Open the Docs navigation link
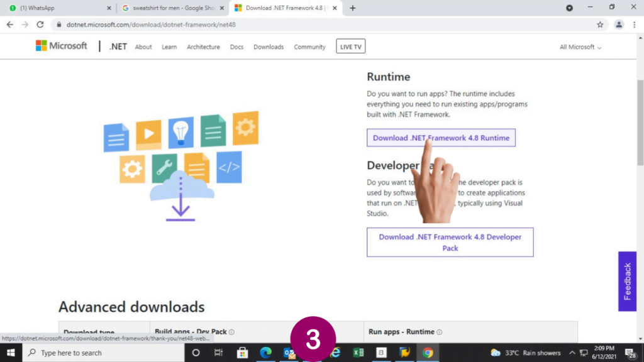The image size is (644, 362). pyautogui.click(x=236, y=47)
